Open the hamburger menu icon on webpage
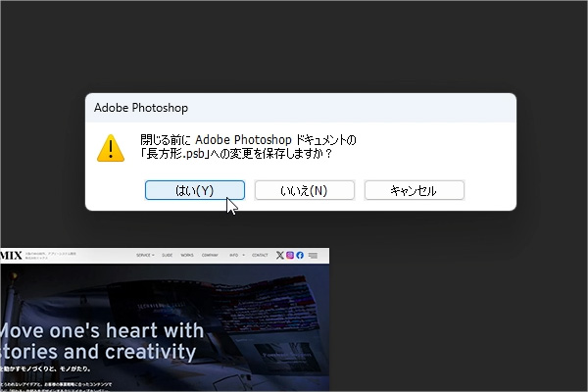Screen dimensions: 588x392 313,255
